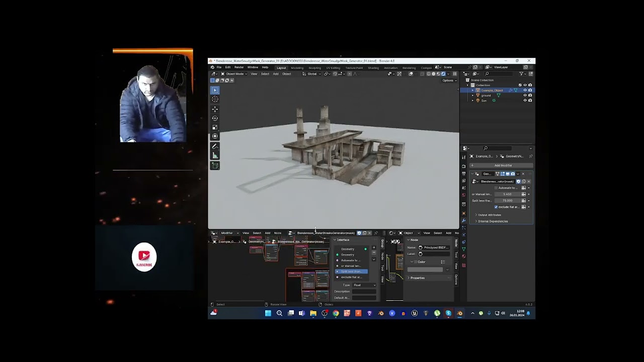Image resolution: width=644 pixels, height=362 pixels.
Task: Select the Transform tool
Action: [215, 136]
